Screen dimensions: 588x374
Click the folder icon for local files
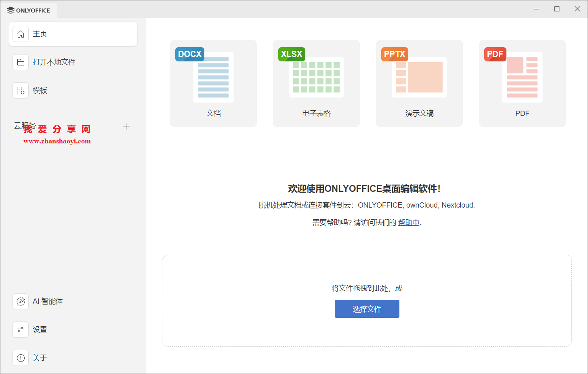(21, 62)
